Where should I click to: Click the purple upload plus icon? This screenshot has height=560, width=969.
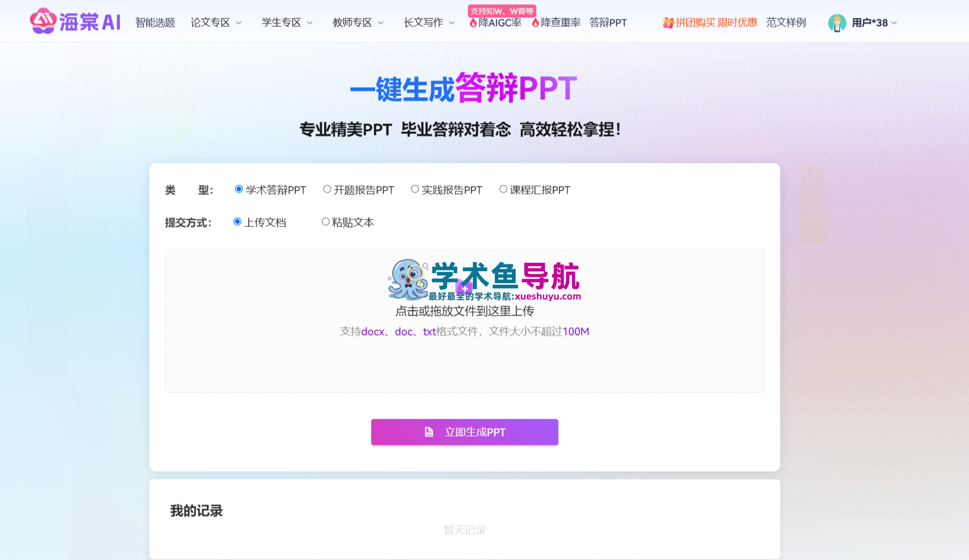point(464,287)
